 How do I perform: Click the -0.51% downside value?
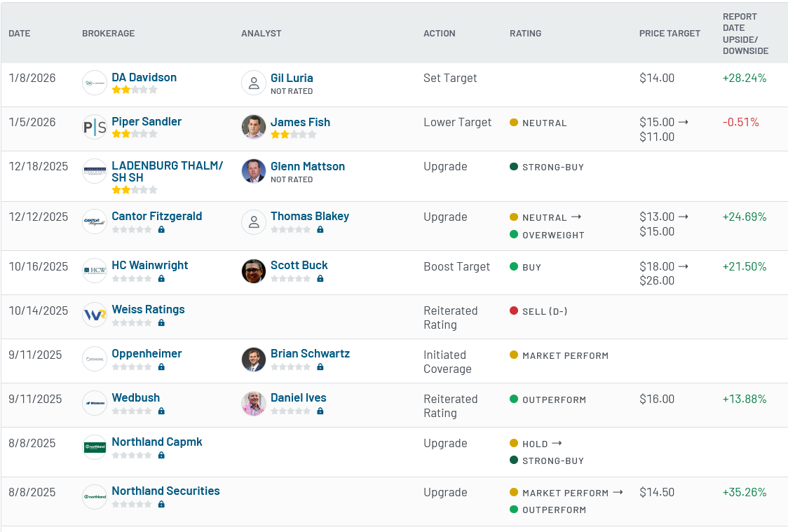click(x=741, y=122)
